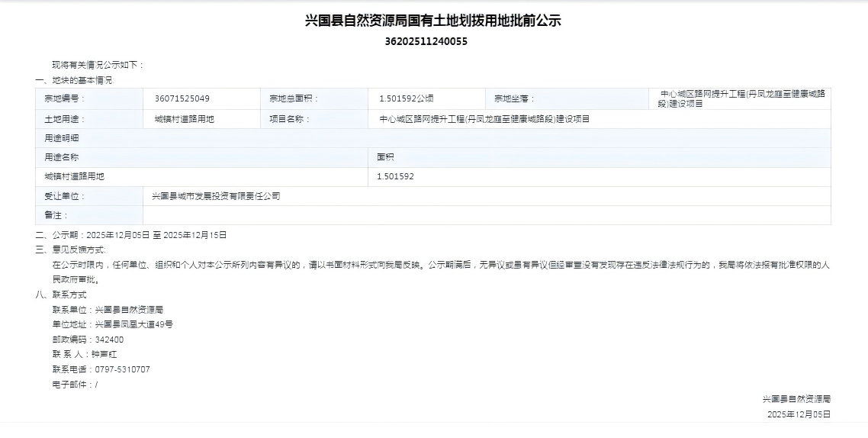Click the page title 兴国县自然资源局国有土地划拨用地批前公示
Viewport: 868px width, 438px height.
coord(433,21)
